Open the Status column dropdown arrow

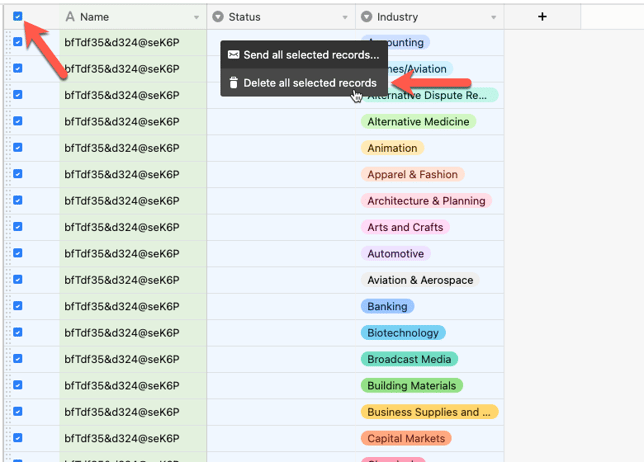pyautogui.click(x=345, y=17)
